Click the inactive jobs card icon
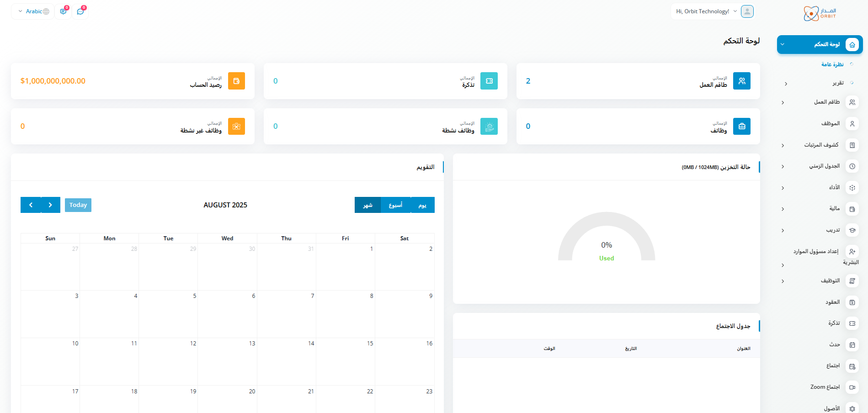The image size is (868, 413). tap(236, 127)
